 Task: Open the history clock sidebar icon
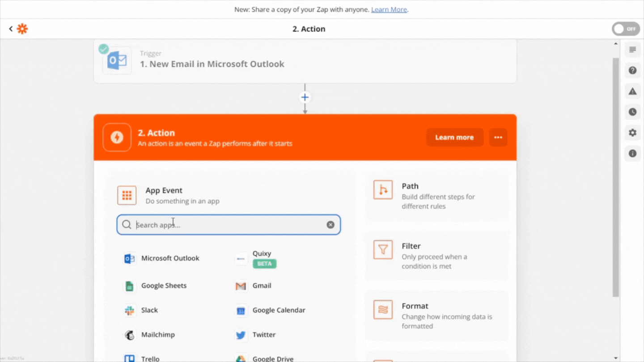tap(632, 112)
